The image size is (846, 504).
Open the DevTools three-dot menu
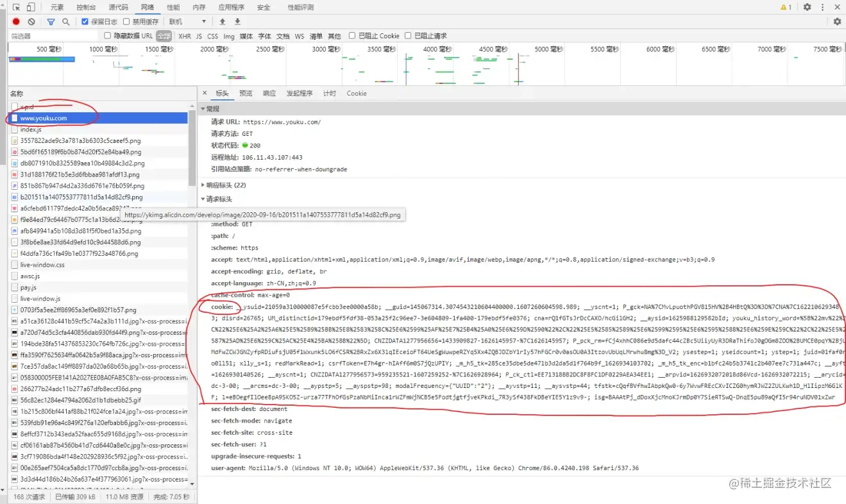coord(823,8)
